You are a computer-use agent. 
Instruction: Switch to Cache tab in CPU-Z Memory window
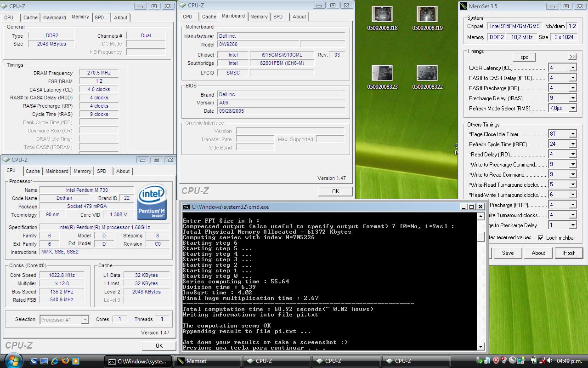(30, 17)
